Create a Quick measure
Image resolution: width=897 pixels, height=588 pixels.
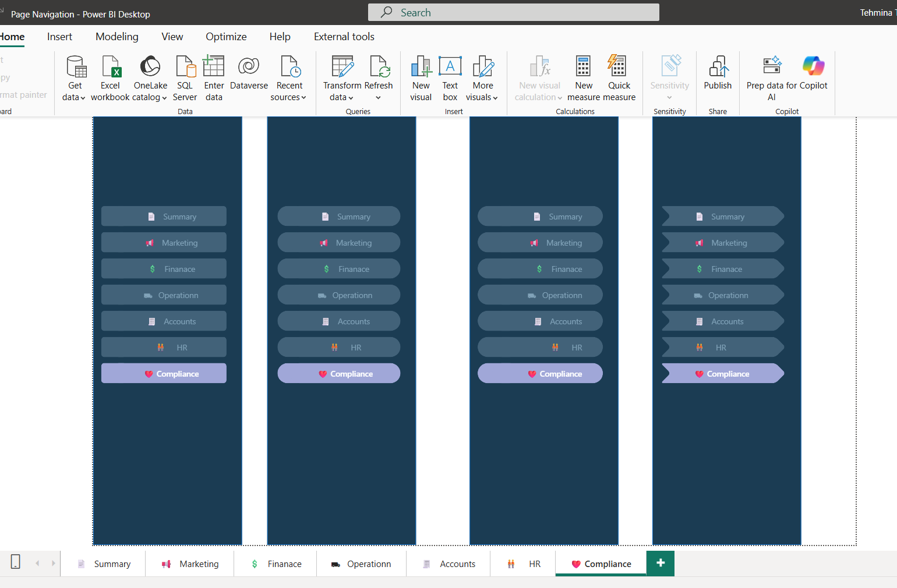[x=619, y=78]
